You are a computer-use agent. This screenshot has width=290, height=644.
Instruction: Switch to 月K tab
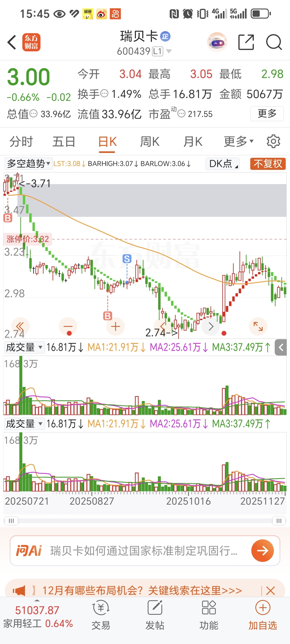pyautogui.click(x=193, y=141)
